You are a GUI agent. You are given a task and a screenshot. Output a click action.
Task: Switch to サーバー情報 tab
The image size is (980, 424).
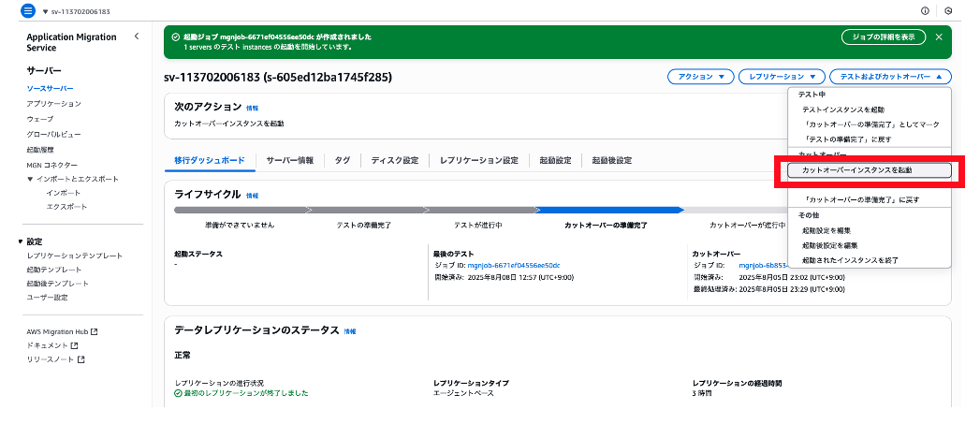290,161
